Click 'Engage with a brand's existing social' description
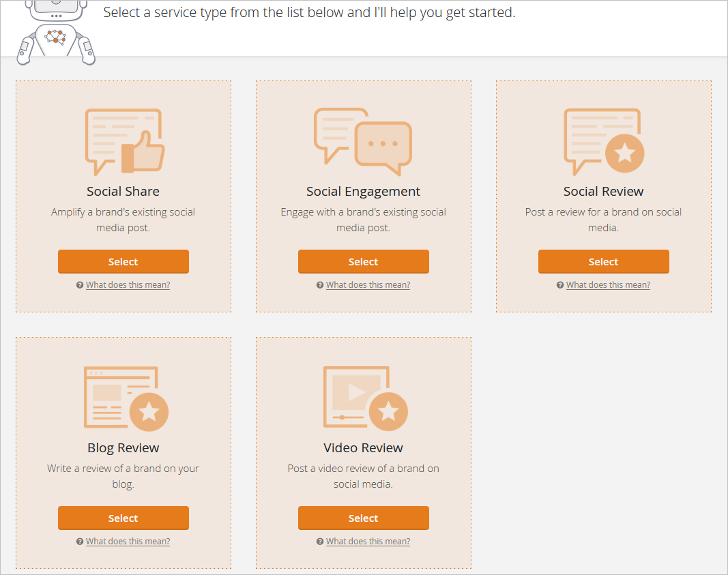 (363, 212)
